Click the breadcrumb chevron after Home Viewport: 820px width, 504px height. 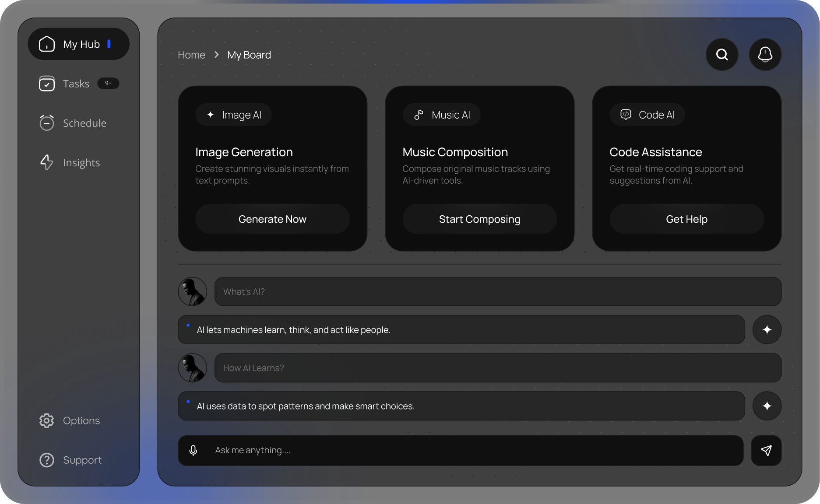click(x=216, y=54)
